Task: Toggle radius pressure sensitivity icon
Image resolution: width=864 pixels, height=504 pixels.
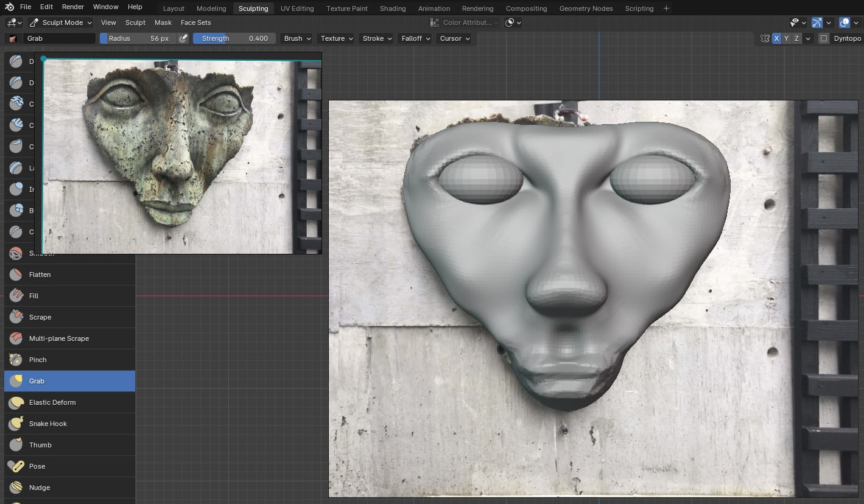Action: tap(183, 38)
